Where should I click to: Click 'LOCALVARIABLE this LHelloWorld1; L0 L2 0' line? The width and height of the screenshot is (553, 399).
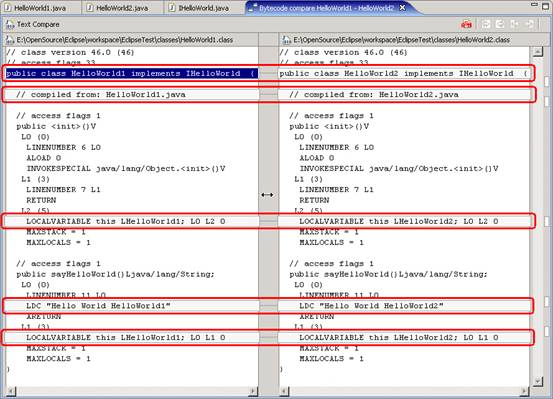point(126,221)
